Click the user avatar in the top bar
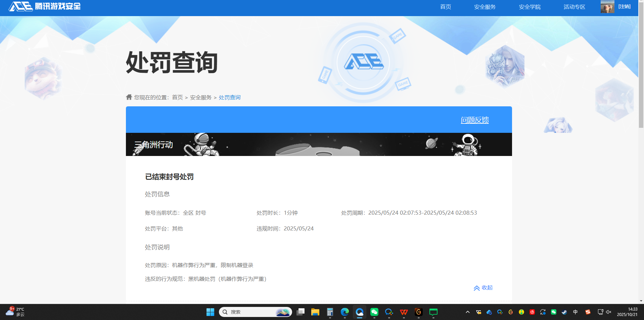The width and height of the screenshot is (644, 320). (x=607, y=6)
